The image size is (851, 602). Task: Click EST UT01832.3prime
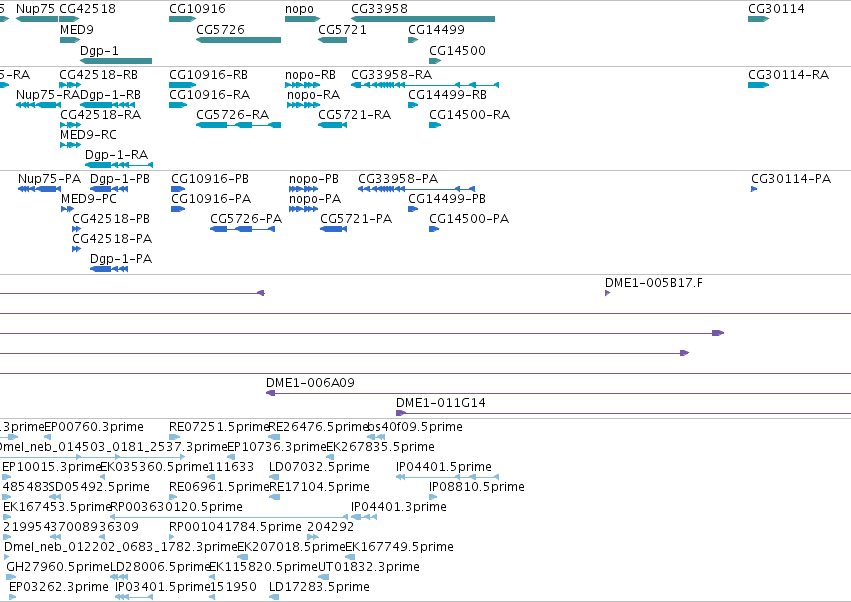coord(369,567)
